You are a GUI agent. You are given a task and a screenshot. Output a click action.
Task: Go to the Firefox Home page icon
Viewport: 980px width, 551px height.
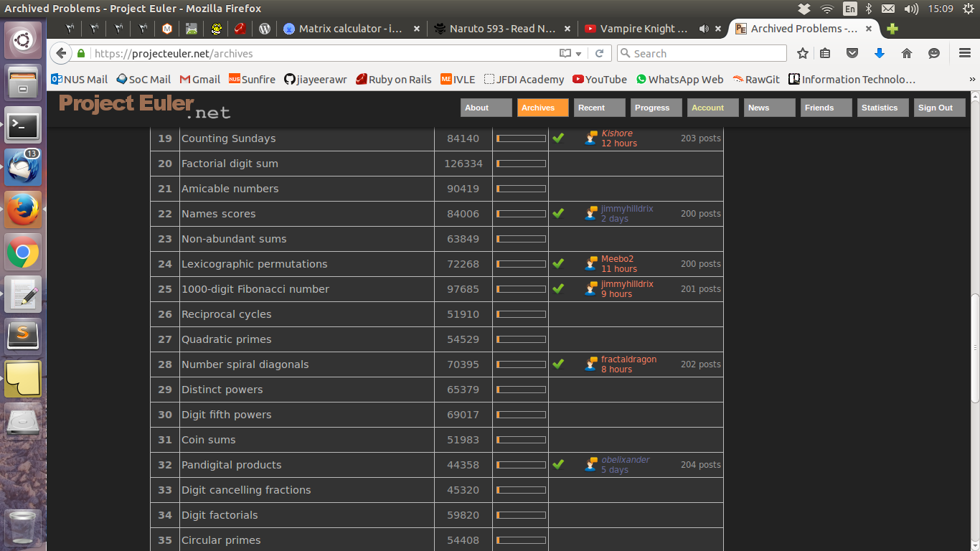[907, 53]
